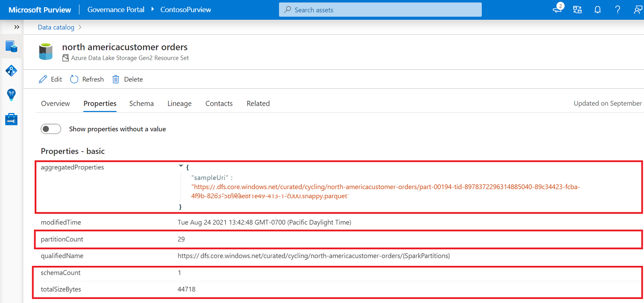
Task: Click the pencil Edit icon
Action: click(x=43, y=79)
